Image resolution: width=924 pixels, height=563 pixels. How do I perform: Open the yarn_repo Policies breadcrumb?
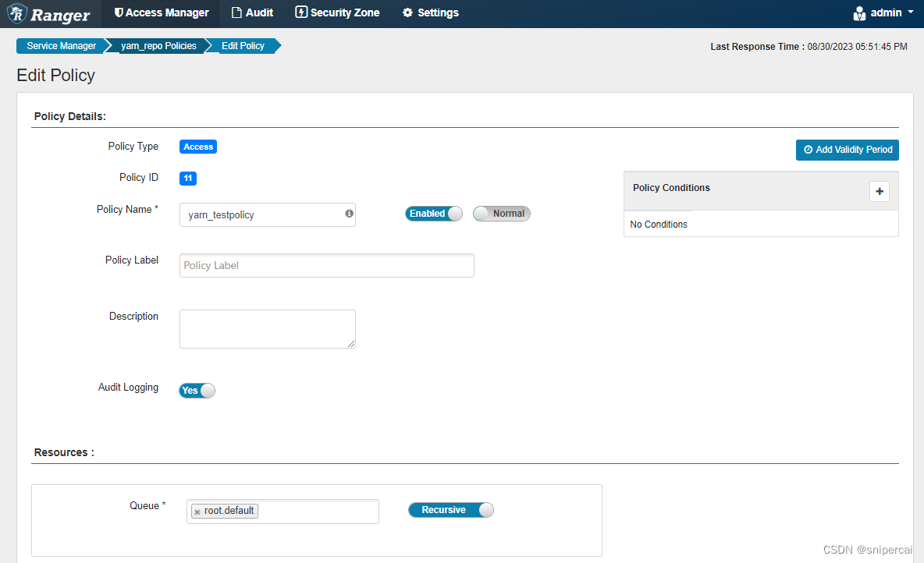tap(158, 45)
